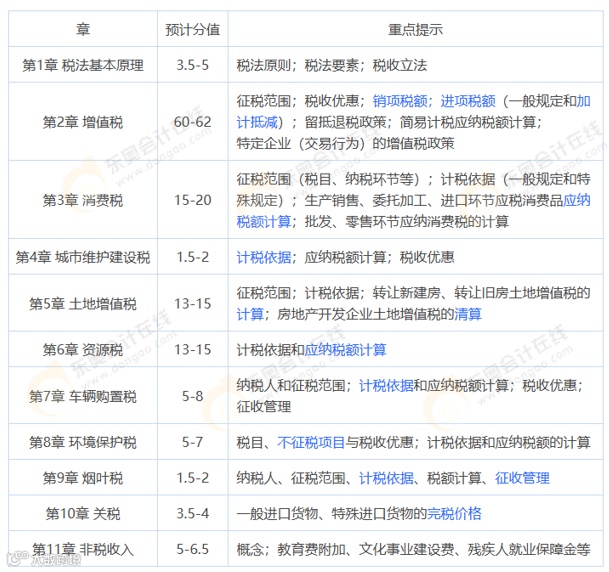Click the 征收管理 link in 烟叶税 row

coord(522,478)
